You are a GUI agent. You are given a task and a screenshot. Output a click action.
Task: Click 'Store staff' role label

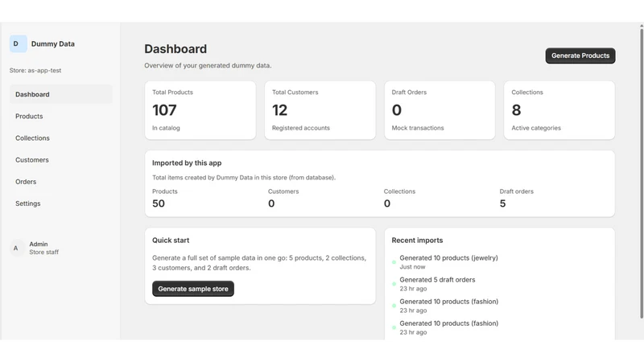pos(44,252)
